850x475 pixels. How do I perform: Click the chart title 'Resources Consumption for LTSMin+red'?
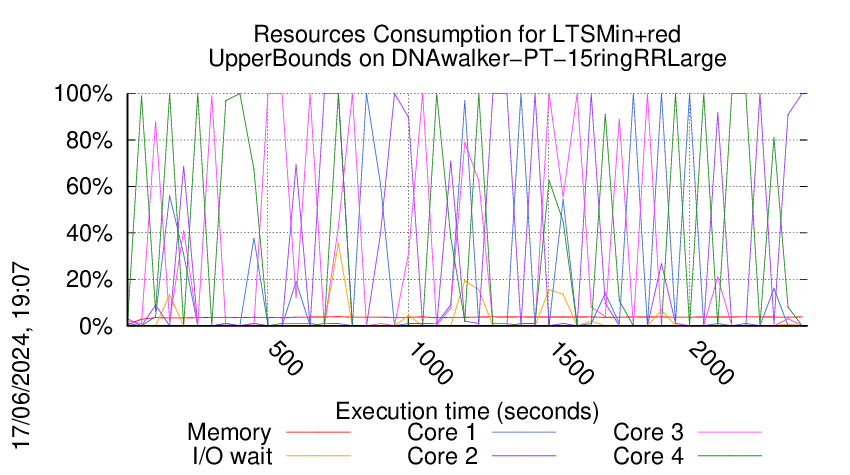tap(467, 35)
